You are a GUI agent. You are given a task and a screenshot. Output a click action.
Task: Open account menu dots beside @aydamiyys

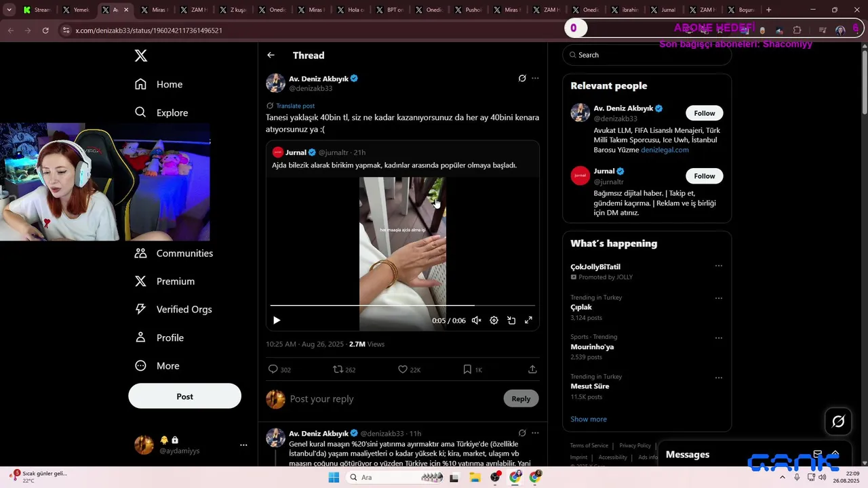tap(243, 445)
